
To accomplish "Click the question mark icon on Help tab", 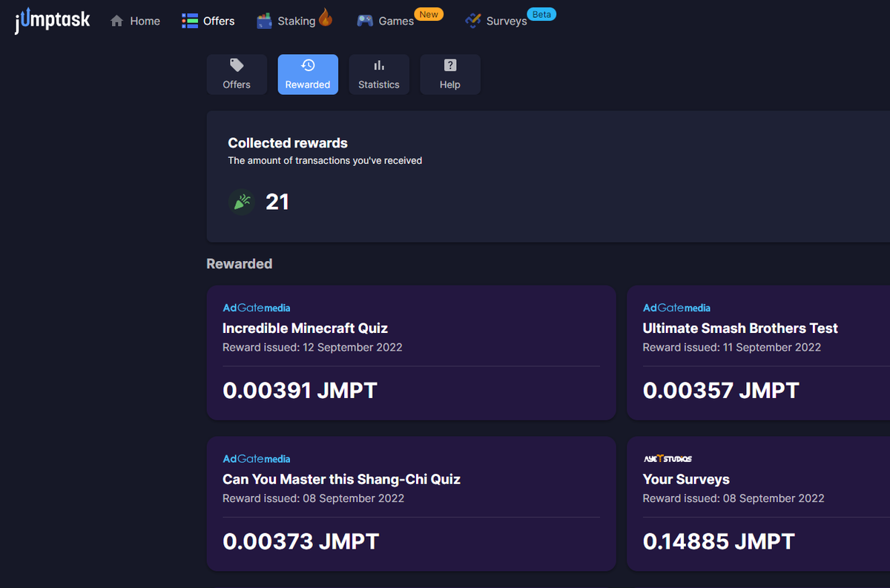I will pyautogui.click(x=450, y=65).
